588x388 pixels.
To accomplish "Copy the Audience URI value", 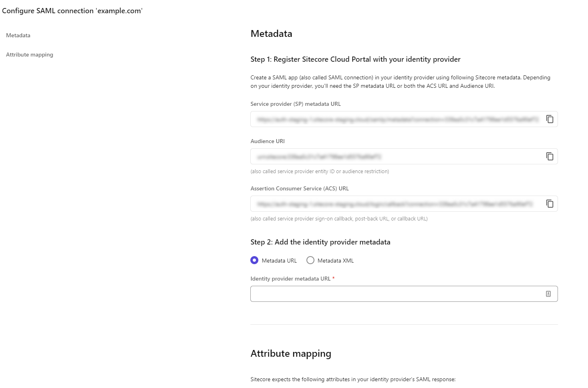I will point(550,156).
